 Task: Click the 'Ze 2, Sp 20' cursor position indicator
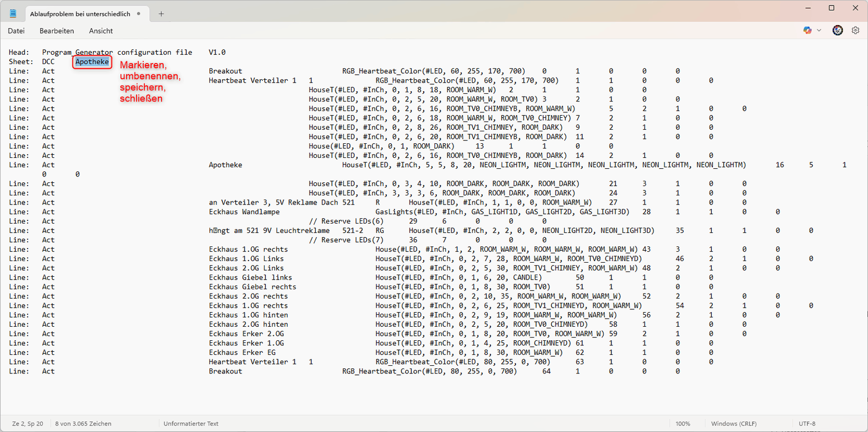click(x=28, y=424)
